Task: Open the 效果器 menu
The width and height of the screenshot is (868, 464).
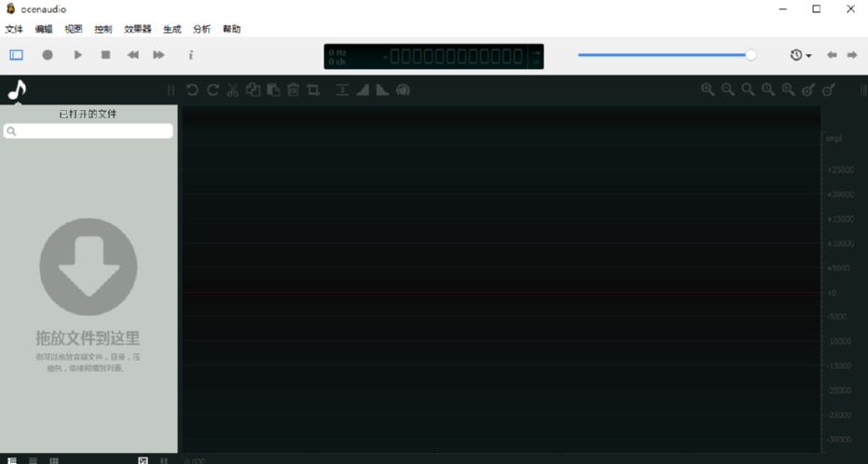Action: tap(138, 29)
